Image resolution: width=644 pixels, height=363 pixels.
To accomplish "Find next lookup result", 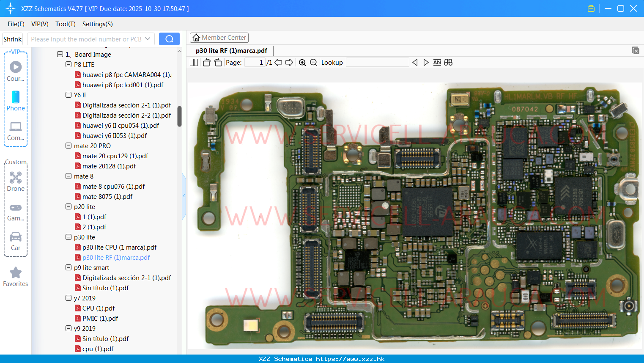I will coord(426,62).
